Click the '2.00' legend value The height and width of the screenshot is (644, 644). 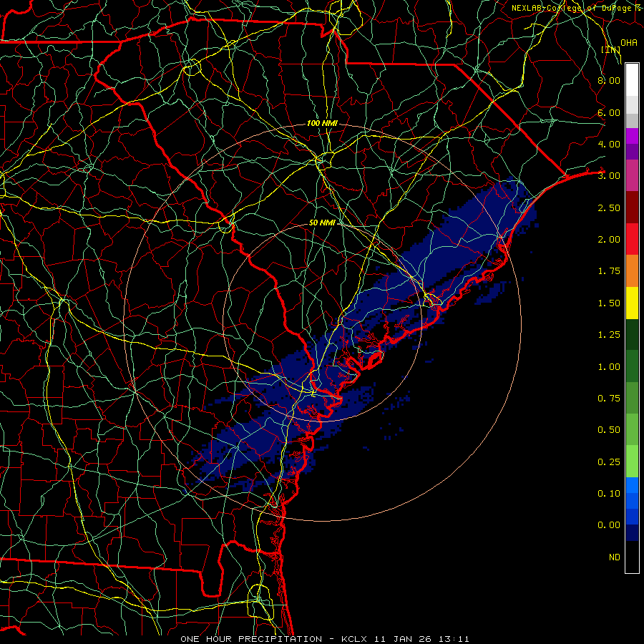point(609,240)
